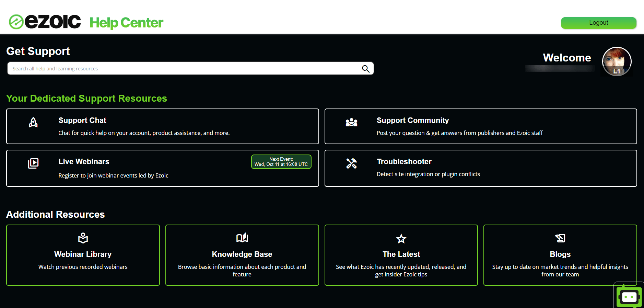Click 'Additional Resources' heading
Viewport: 644px width, 308px height.
(x=56, y=215)
